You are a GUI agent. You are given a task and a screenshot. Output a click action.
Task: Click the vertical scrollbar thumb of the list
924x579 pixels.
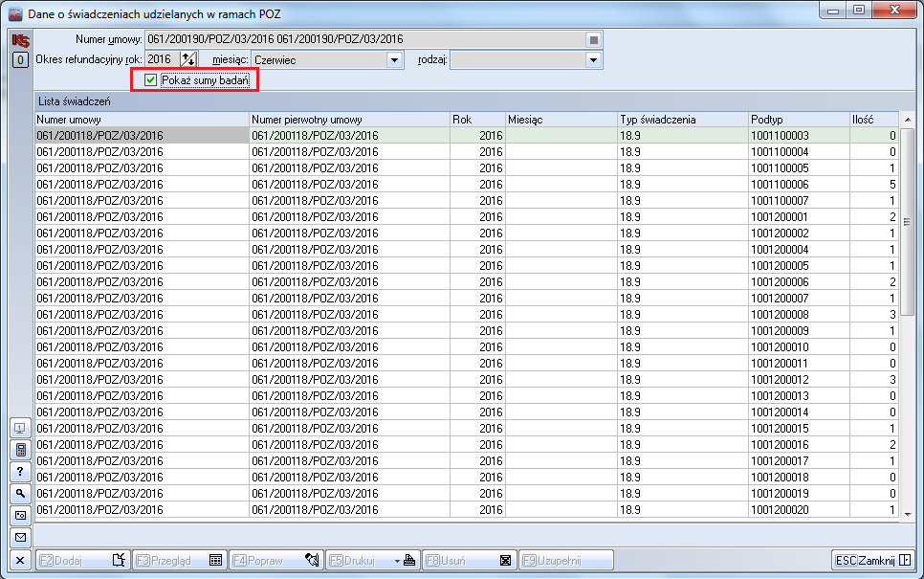(x=908, y=222)
